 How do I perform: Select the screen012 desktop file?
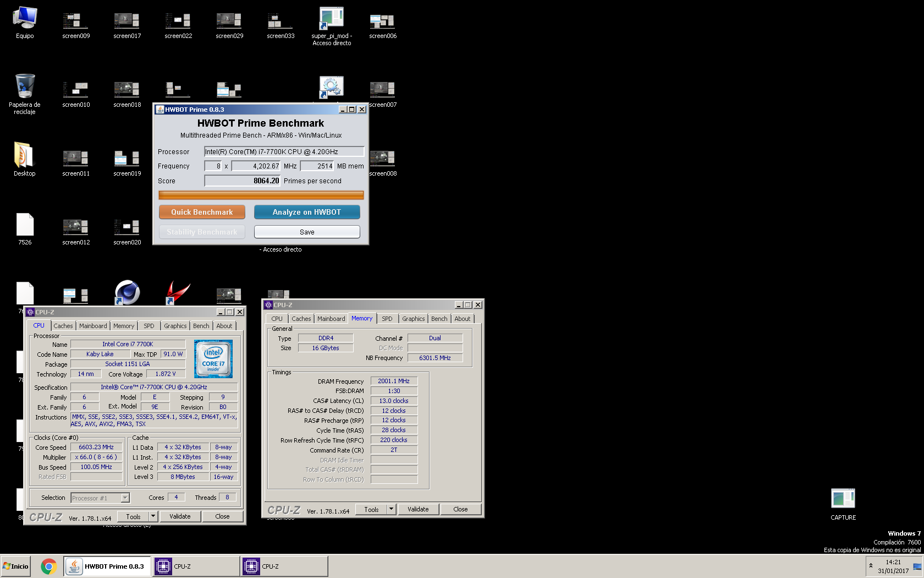tap(76, 231)
